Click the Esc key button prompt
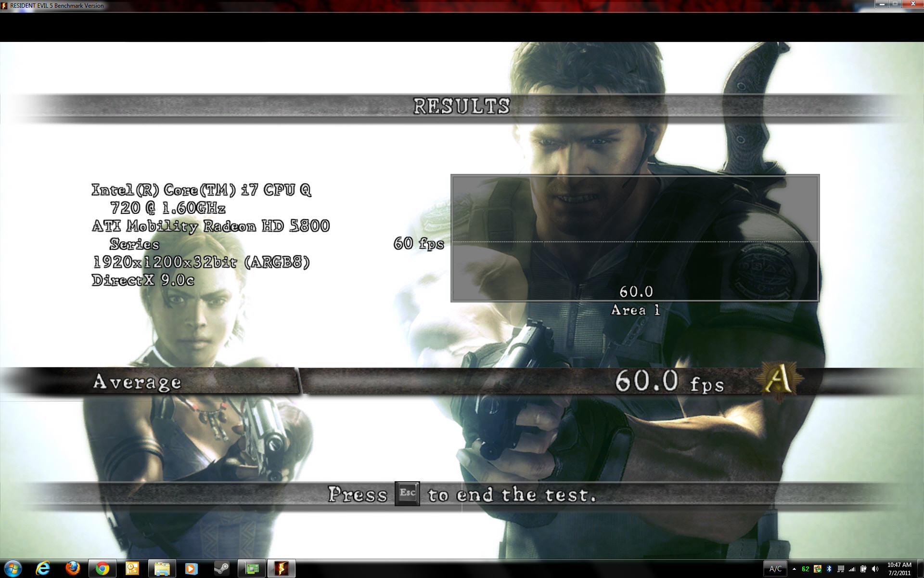This screenshot has height=578, width=924. point(407,493)
